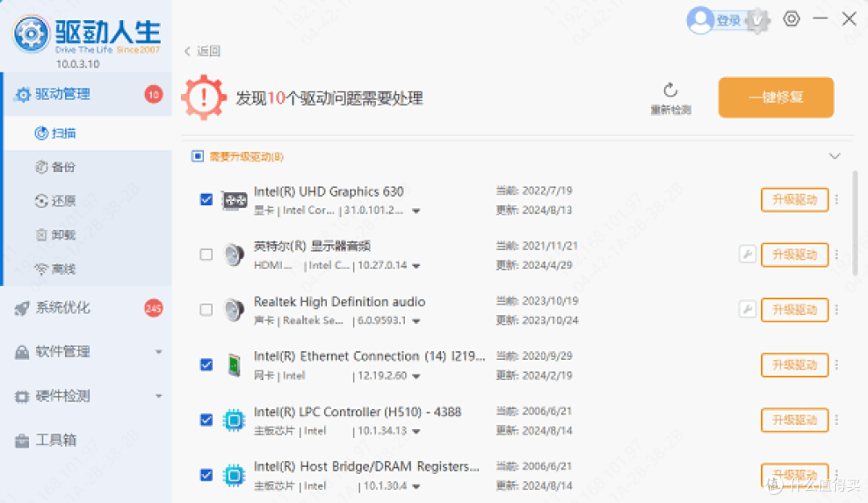This screenshot has width=868, height=503.
Task: Click the speaker icon for Realtek High Definition audio
Action: point(234,310)
